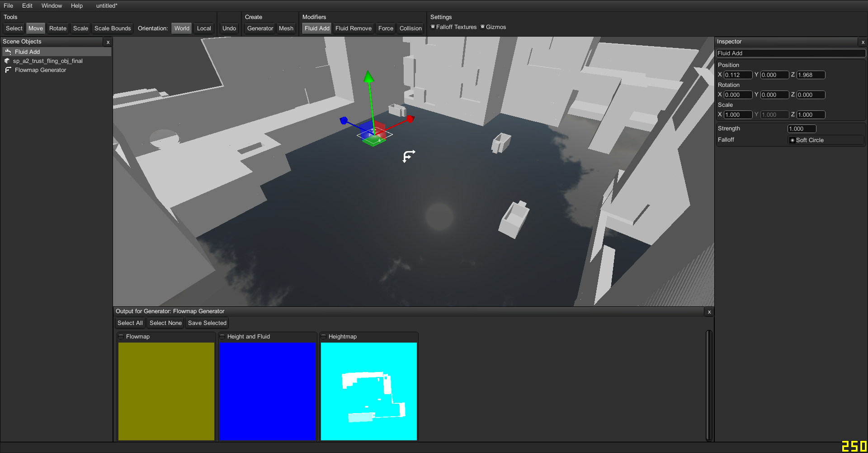Click the Rotation Y field

774,95
